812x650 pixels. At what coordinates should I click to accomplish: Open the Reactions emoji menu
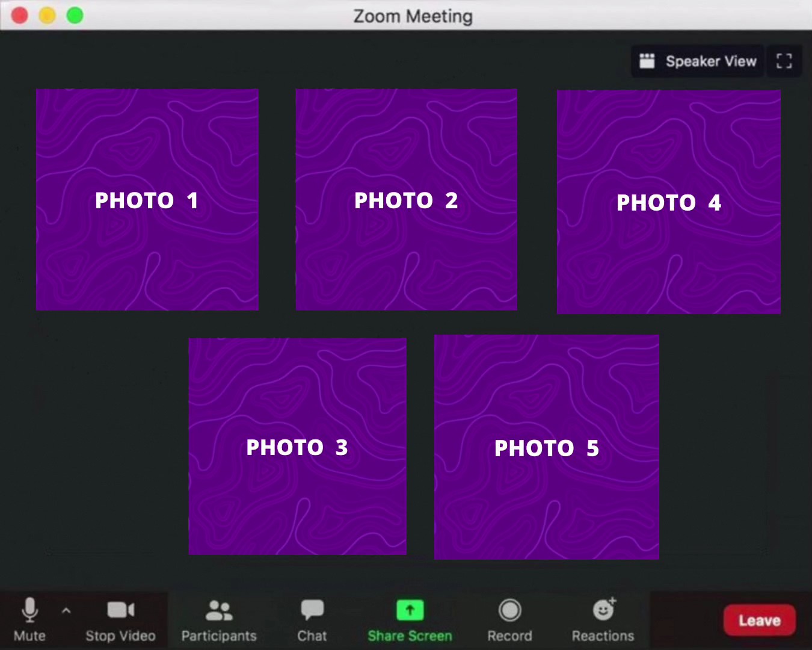coord(603,619)
